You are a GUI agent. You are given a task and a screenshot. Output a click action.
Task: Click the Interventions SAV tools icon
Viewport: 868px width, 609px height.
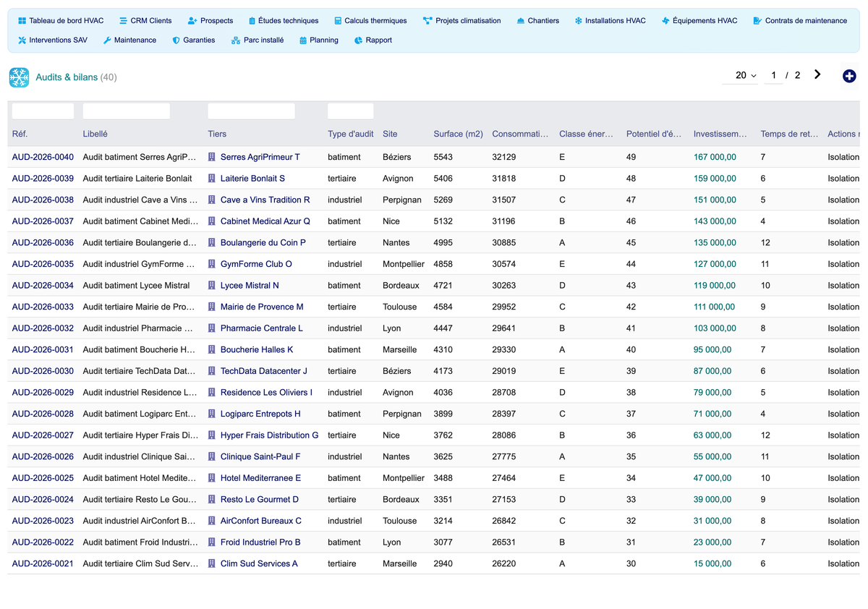coord(22,41)
